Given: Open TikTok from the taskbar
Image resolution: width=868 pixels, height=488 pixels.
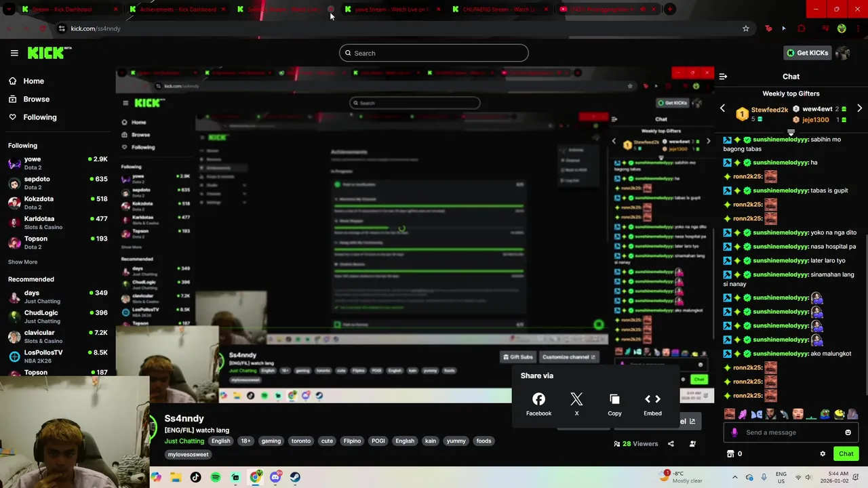Looking at the screenshot, I should [x=195, y=477].
